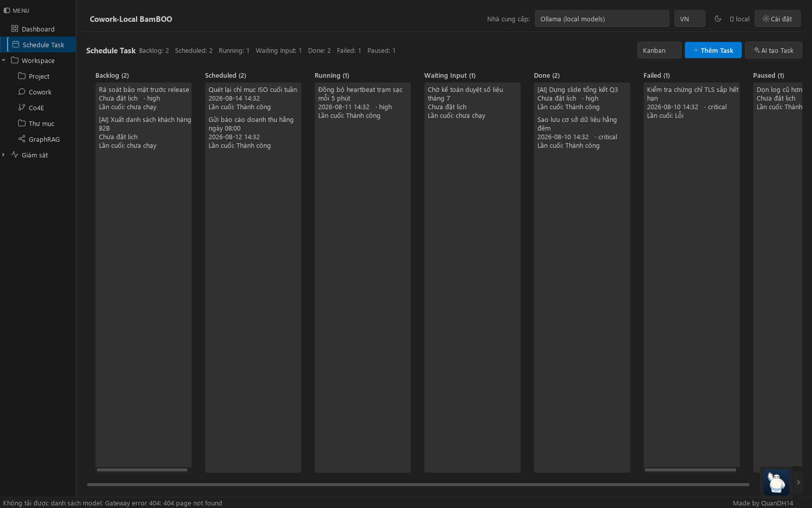
Task: Toggle the MENU sidebar collapse switch
Action: pos(7,10)
